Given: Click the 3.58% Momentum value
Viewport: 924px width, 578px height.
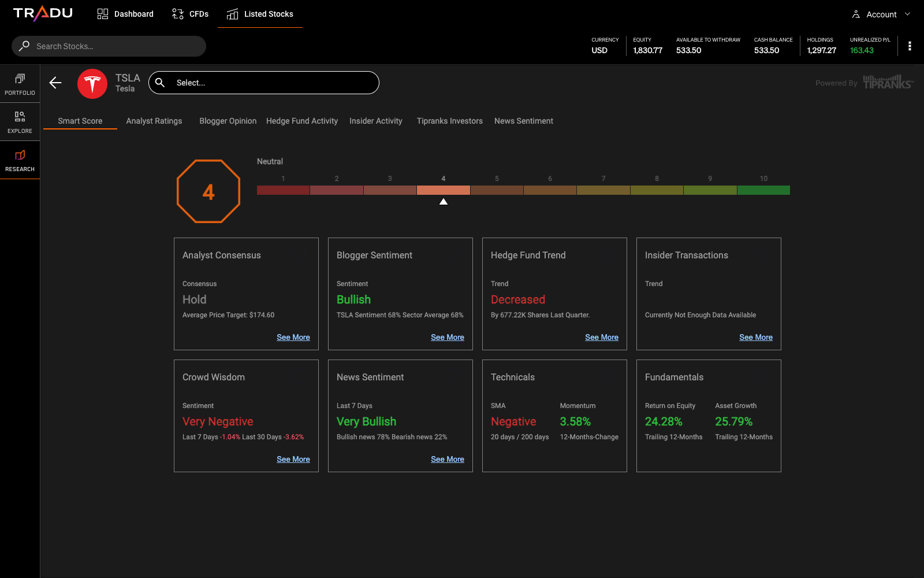Looking at the screenshot, I should pyautogui.click(x=575, y=421).
